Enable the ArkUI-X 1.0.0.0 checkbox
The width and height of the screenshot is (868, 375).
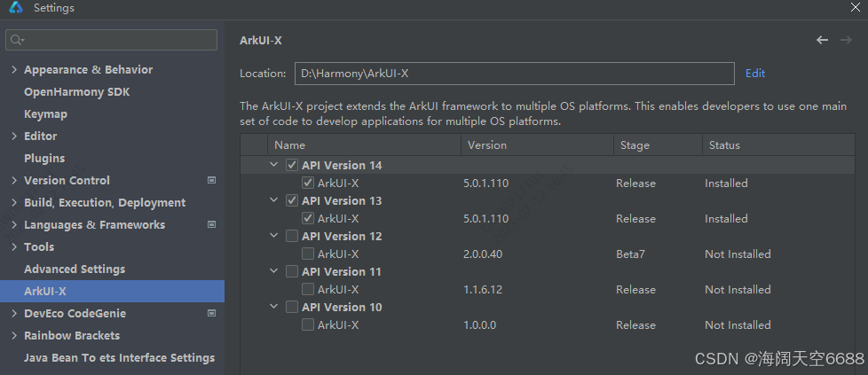point(308,324)
